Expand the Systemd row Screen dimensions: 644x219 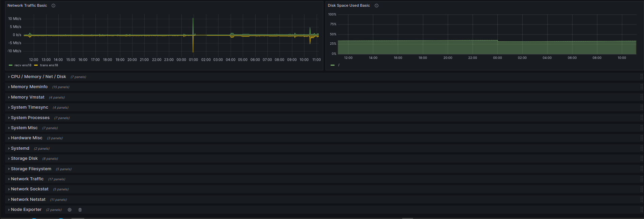tap(20, 148)
